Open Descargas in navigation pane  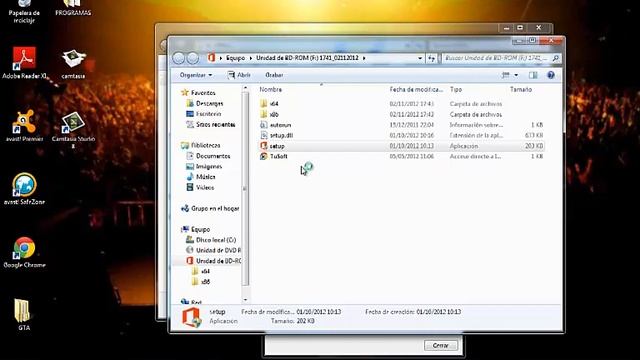click(x=205, y=103)
